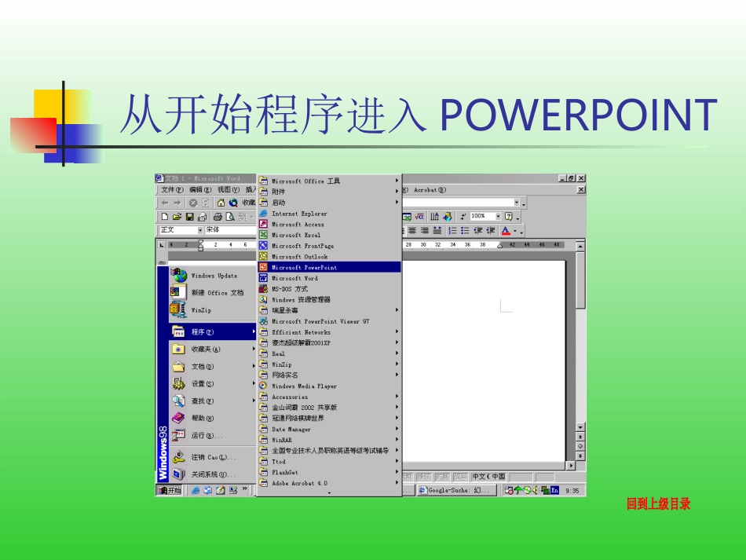The height and width of the screenshot is (560, 746).
Task: Click the 金山词霸 2002 共享版 entry
Action: coord(329,408)
